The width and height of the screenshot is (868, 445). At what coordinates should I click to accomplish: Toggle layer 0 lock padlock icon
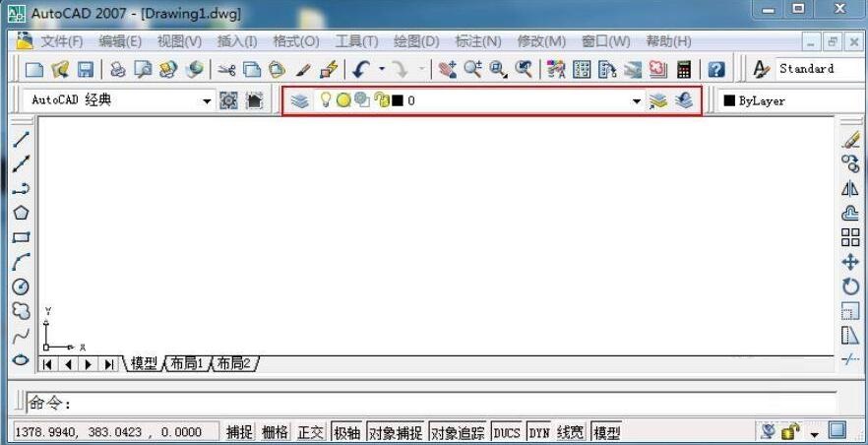click(382, 100)
